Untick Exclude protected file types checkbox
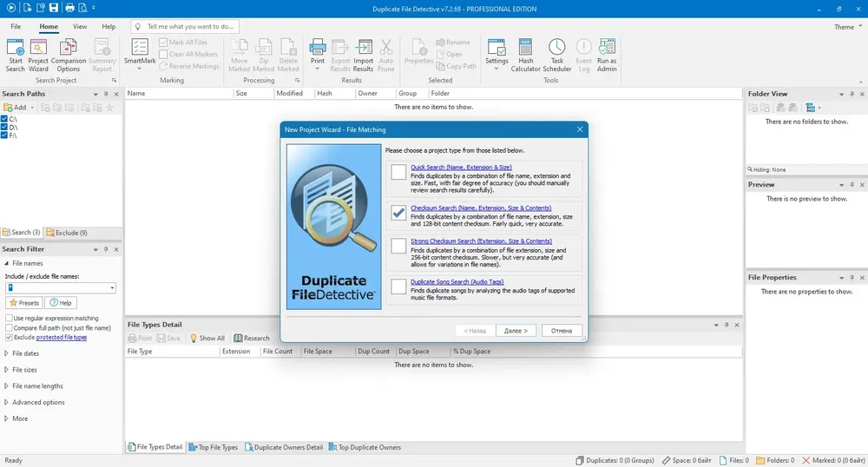Image resolution: width=868 pixels, height=467 pixels. click(9, 337)
